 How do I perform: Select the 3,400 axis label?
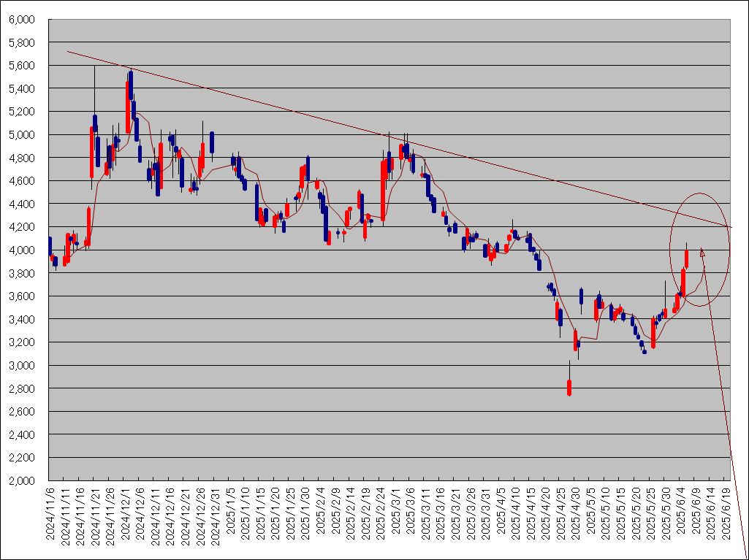pos(22,319)
